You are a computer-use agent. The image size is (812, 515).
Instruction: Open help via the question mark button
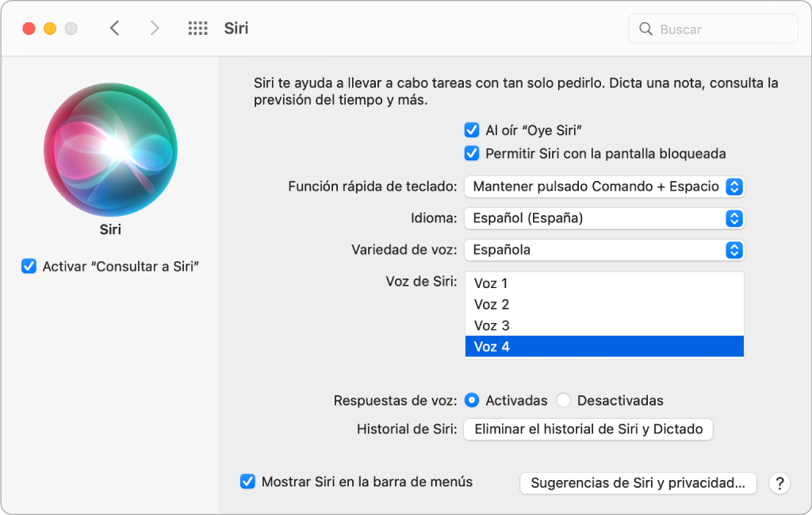(781, 483)
